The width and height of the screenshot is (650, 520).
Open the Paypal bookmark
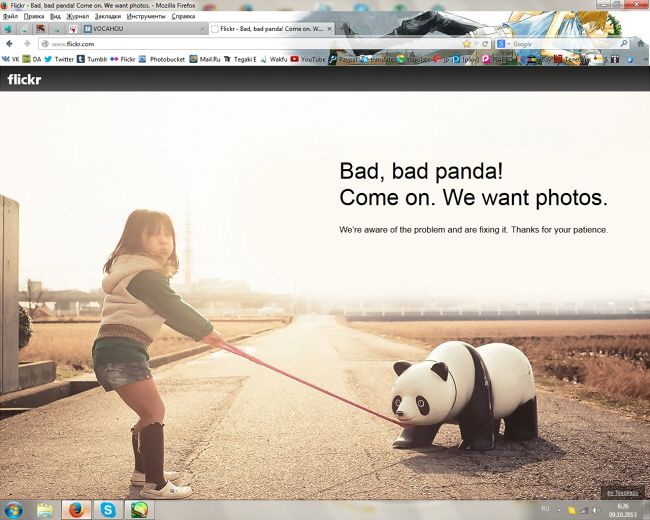coord(343,59)
